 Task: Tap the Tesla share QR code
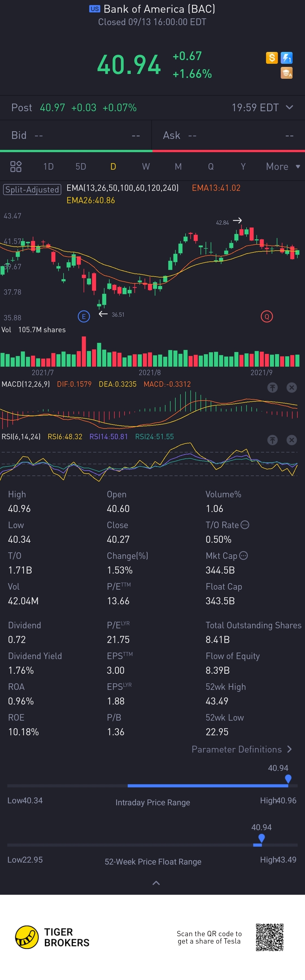click(270, 937)
